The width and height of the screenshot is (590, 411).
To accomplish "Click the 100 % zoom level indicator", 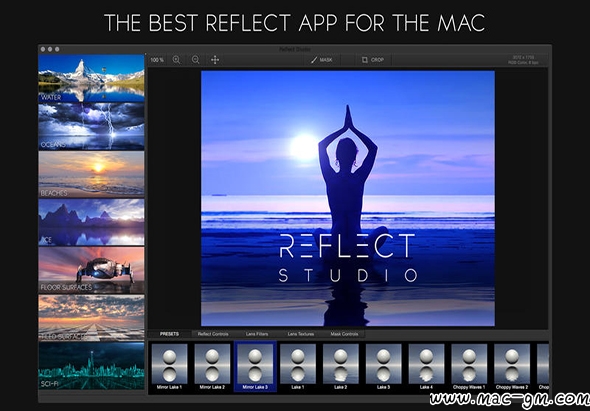I will point(157,60).
